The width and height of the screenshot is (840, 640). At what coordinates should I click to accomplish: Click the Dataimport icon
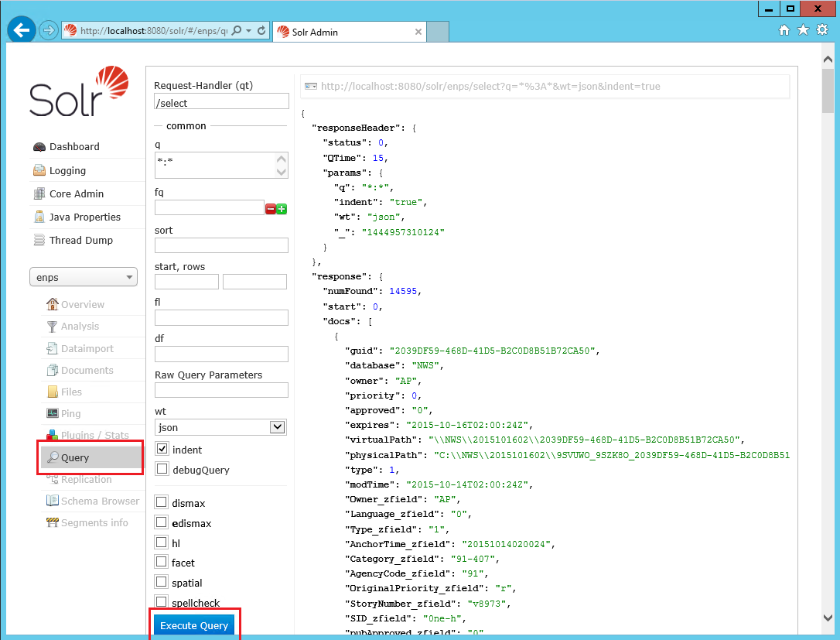pos(52,348)
